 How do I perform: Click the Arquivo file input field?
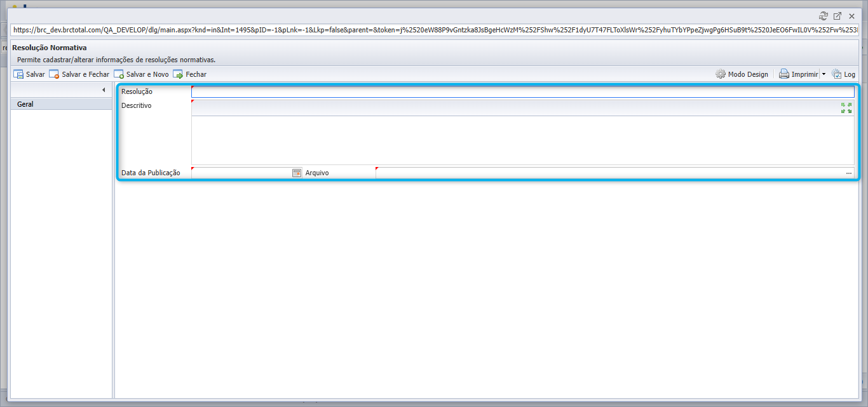[x=609, y=173]
